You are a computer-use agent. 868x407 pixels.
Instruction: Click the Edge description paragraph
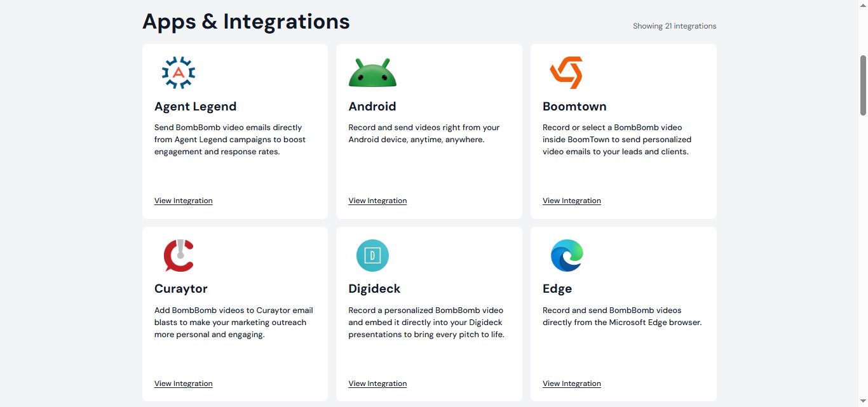pos(622,316)
